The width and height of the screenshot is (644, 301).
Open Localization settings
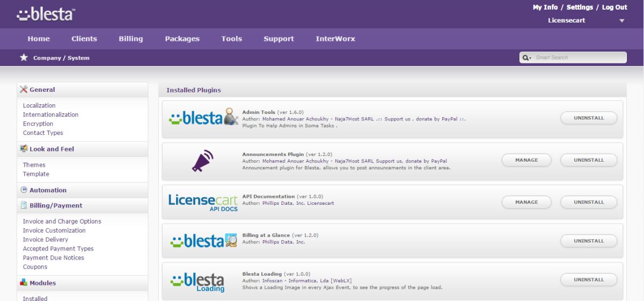[x=39, y=105]
